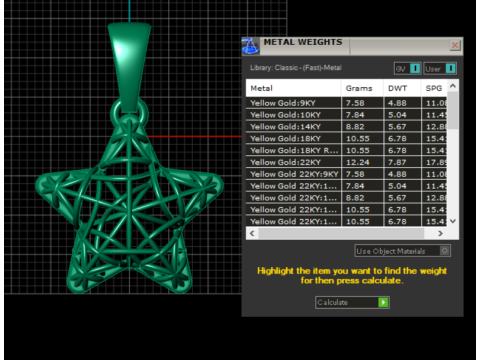Toggle Use Object Materials option
Viewport: 480px width, 360px height.
[x=402, y=251]
